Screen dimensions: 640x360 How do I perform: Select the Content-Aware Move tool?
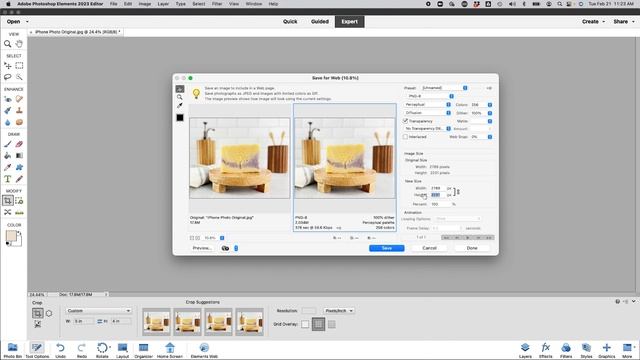click(7, 212)
